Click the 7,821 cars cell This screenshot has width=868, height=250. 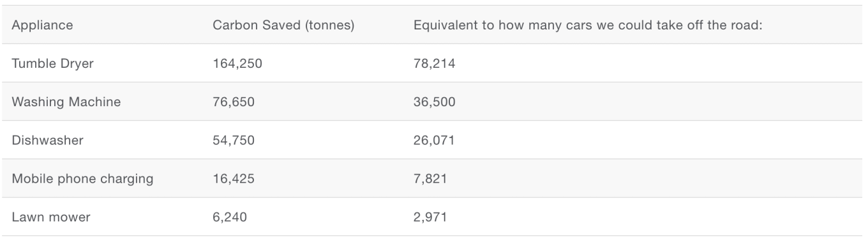430,178
